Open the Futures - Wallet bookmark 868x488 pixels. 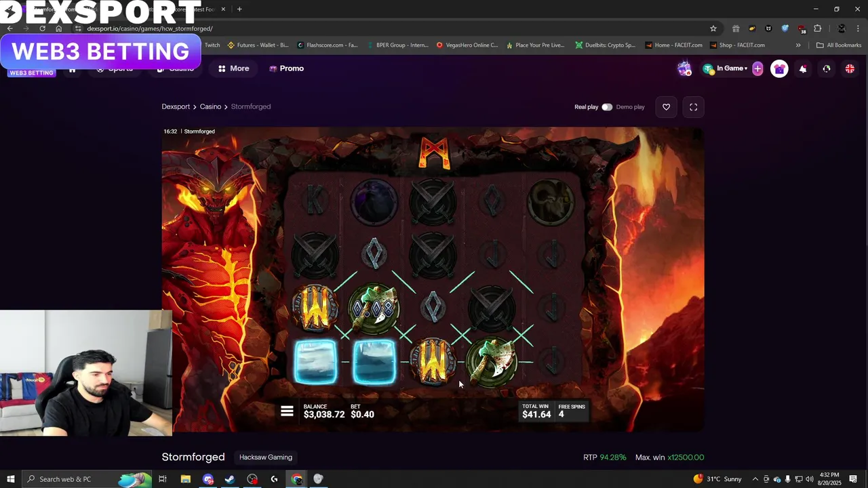tap(258, 45)
